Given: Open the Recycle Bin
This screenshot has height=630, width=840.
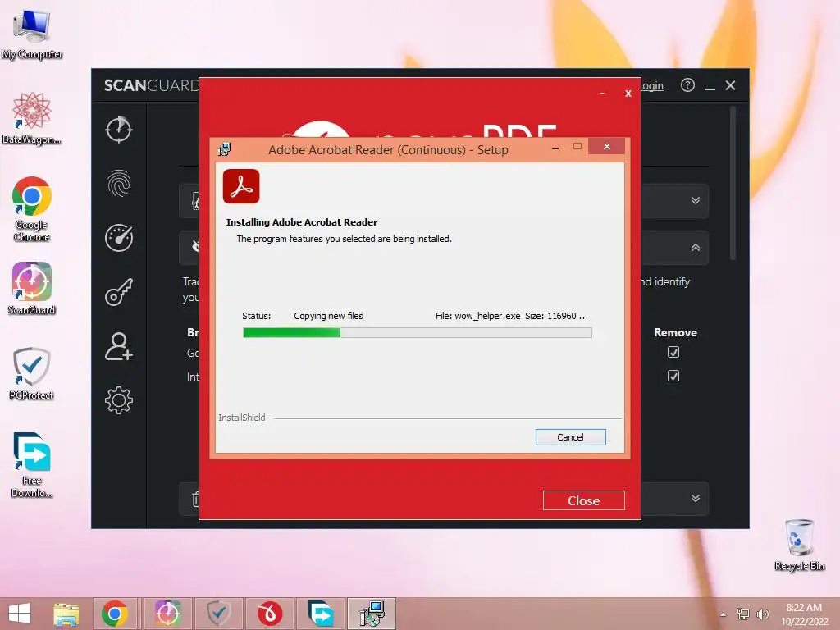Looking at the screenshot, I should coord(799,545).
